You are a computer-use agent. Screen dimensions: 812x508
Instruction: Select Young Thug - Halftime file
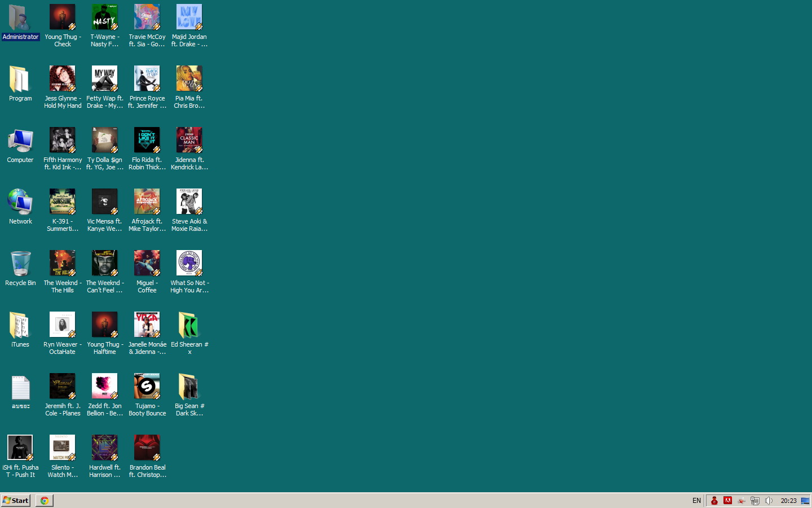(x=105, y=334)
